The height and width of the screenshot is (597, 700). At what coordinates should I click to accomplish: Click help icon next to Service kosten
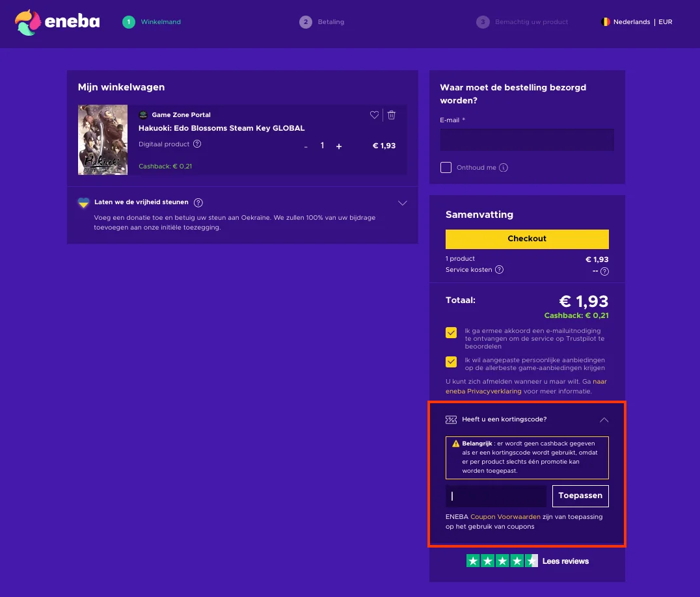click(x=499, y=270)
